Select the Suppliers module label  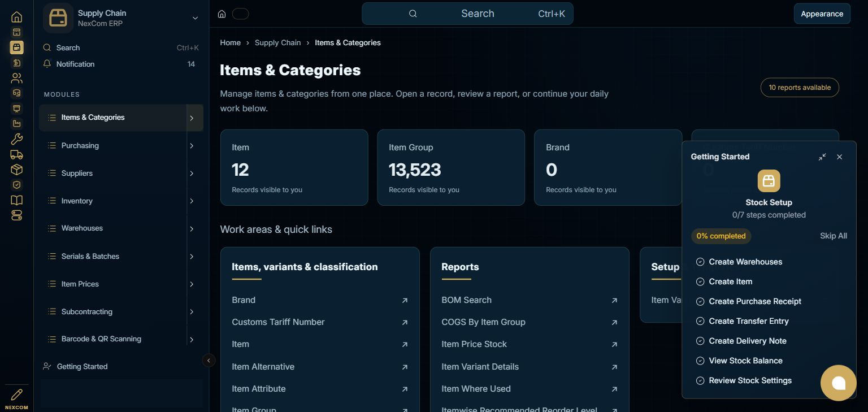(77, 173)
